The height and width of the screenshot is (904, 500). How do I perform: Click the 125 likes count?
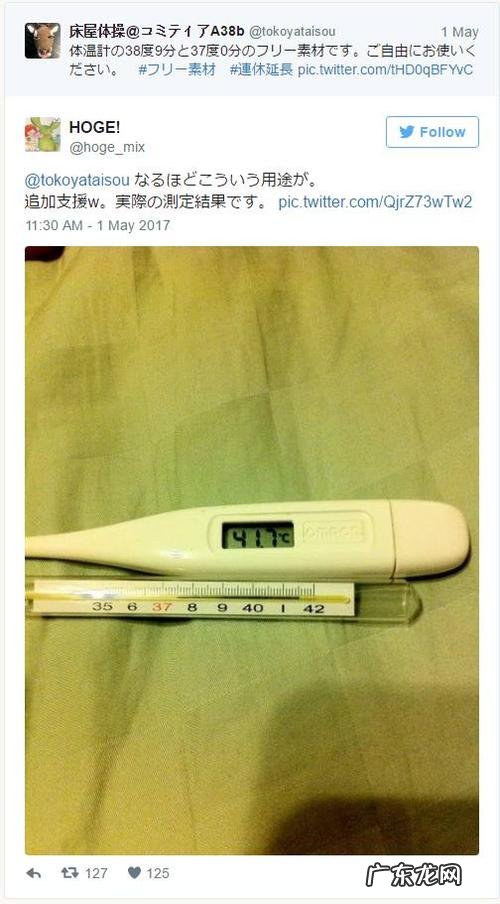pyautogui.click(x=157, y=873)
